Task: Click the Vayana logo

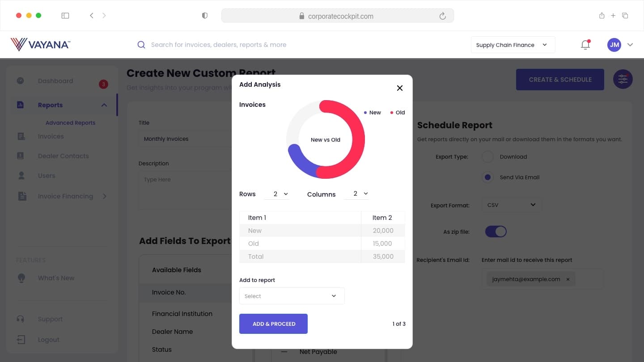Action: pyautogui.click(x=40, y=44)
